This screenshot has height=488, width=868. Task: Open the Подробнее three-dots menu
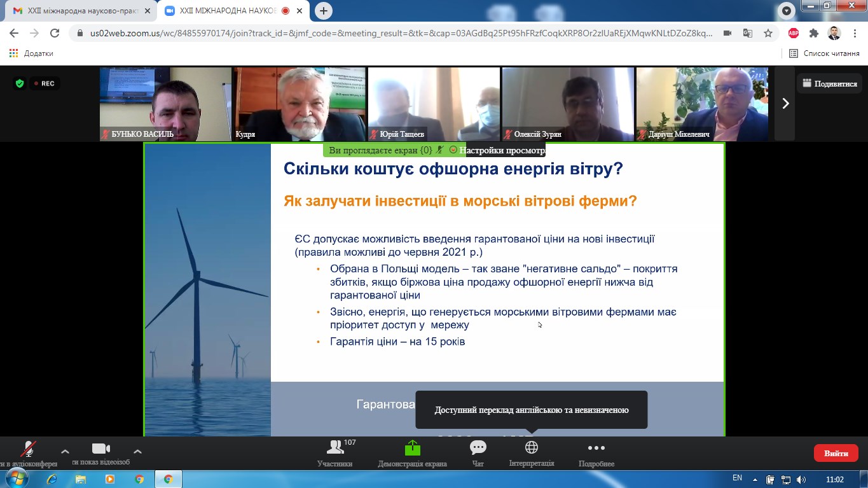coord(596,453)
